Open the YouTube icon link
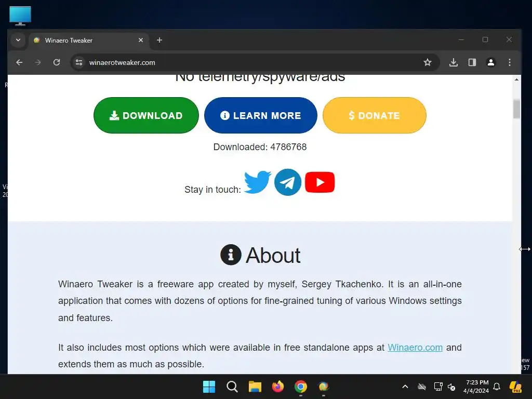 [x=320, y=182]
